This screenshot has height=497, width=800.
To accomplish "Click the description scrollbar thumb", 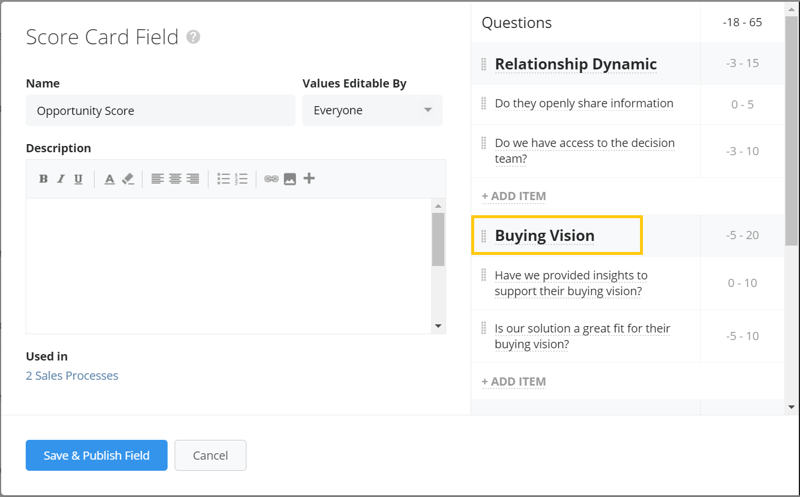I will pyautogui.click(x=438, y=239).
